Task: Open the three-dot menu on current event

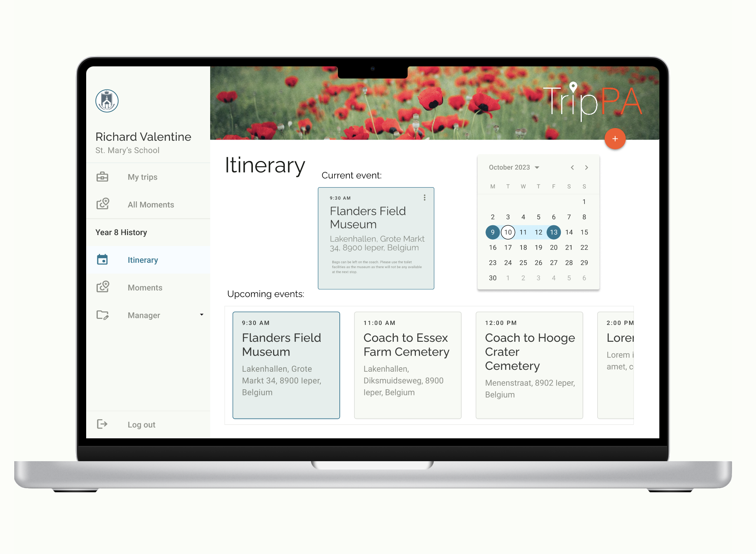Action: (x=424, y=198)
